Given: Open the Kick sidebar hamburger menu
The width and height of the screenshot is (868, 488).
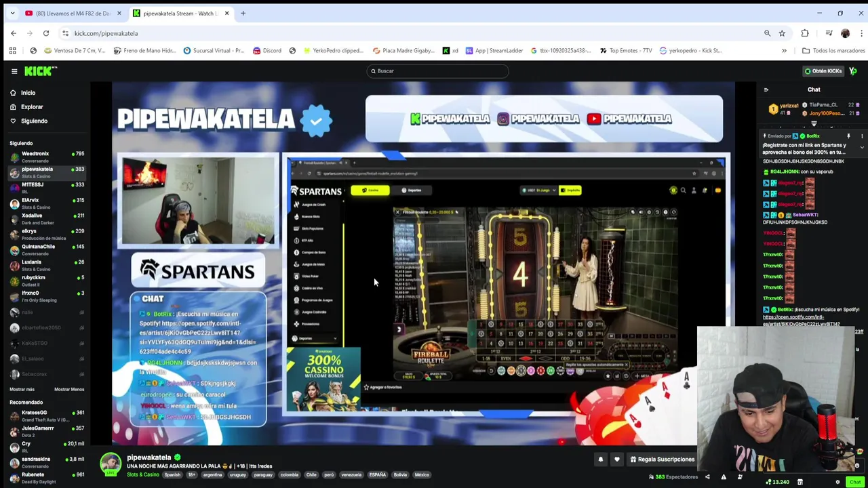Looking at the screenshot, I should 14,71.
